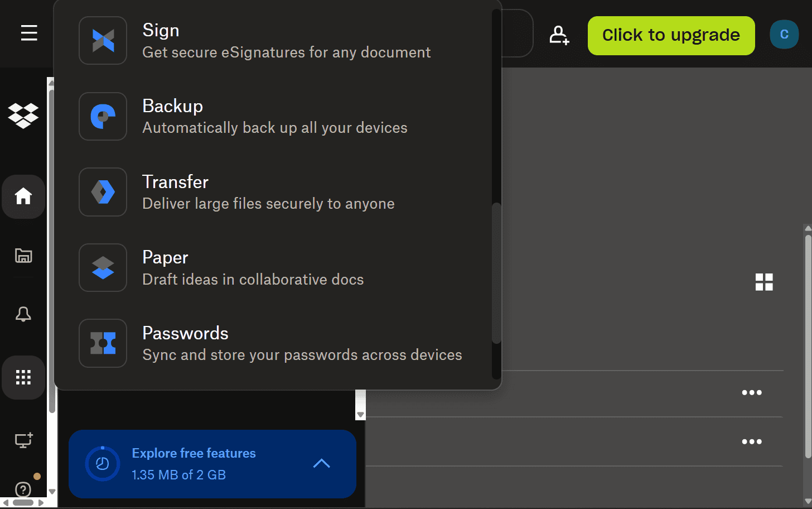Click the get desktop app monitor icon
The width and height of the screenshot is (812, 509).
point(23,440)
